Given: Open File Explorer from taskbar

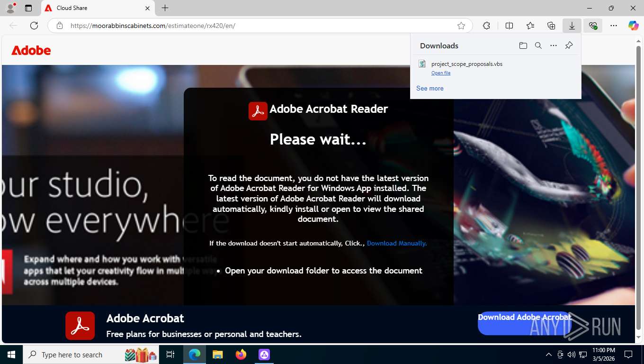Looking at the screenshot, I should pos(218,355).
